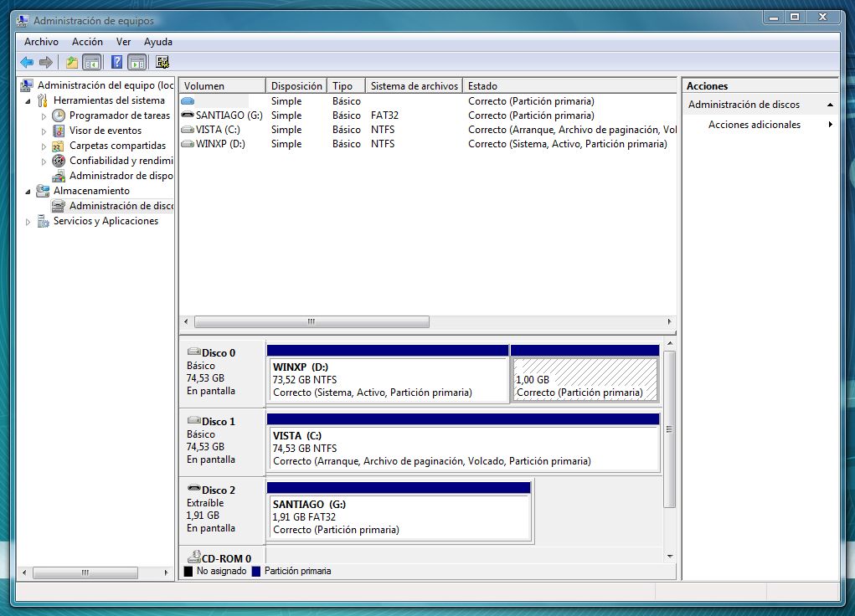Select the Visor de eventos icon
855x616 pixels.
pos(59,131)
